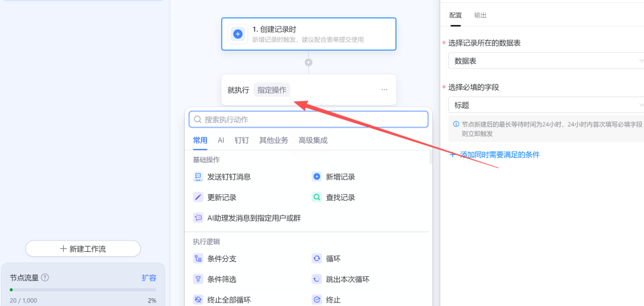This screenshot has height=306, width=644.
Task: Select the 配置 tab in right panel
Action: [x=456, y=15]
